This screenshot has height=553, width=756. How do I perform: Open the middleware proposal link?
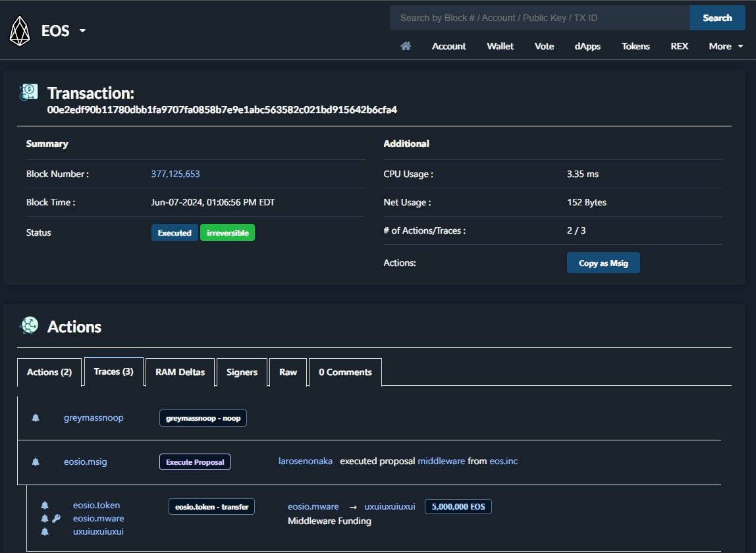[x=441, y=461]
